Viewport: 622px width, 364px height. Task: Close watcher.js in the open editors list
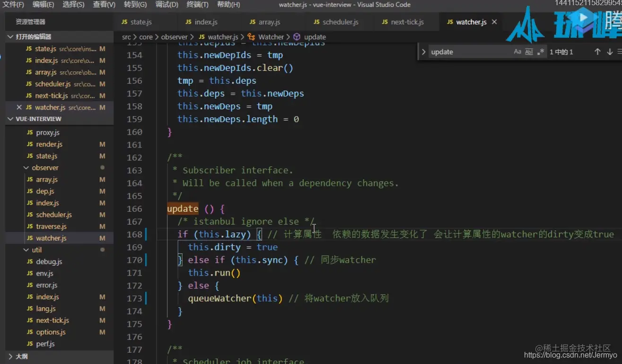tap(19, 107)
